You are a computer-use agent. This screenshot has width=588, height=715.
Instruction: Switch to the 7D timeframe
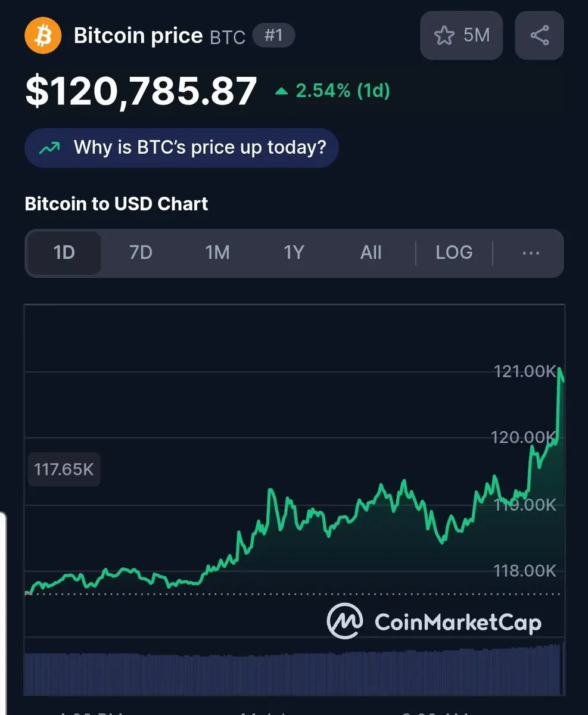(141, 253)
